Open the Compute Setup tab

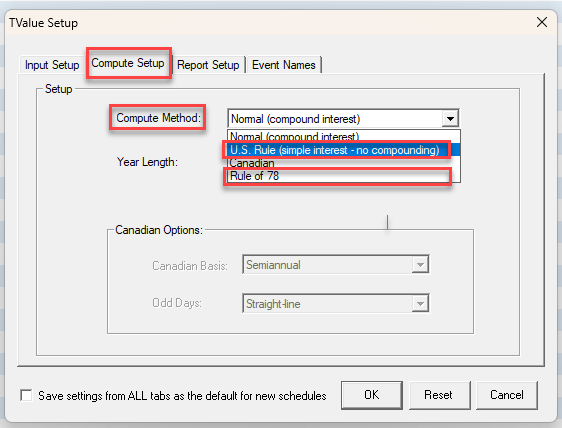[x=128, y=63]
